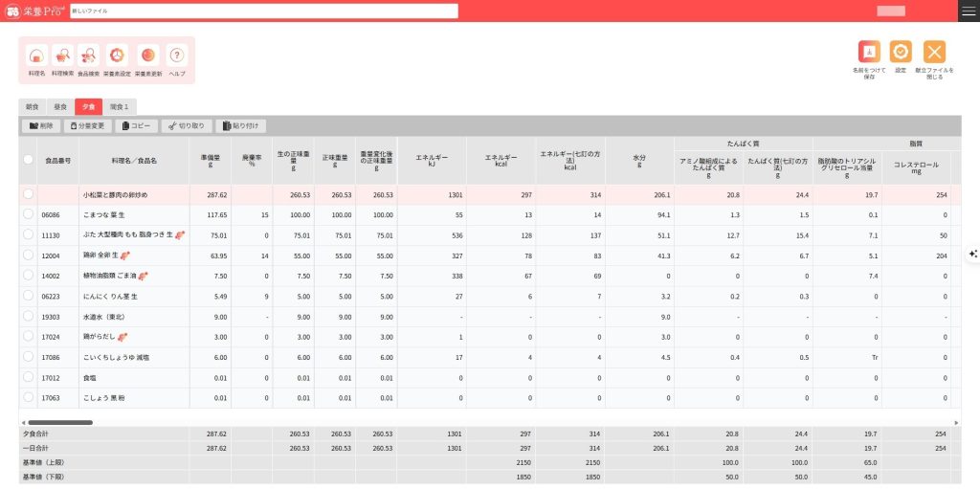
Task: Click the 名前をつけて保存 save-as icon
Action: click(x=869, y=57)
